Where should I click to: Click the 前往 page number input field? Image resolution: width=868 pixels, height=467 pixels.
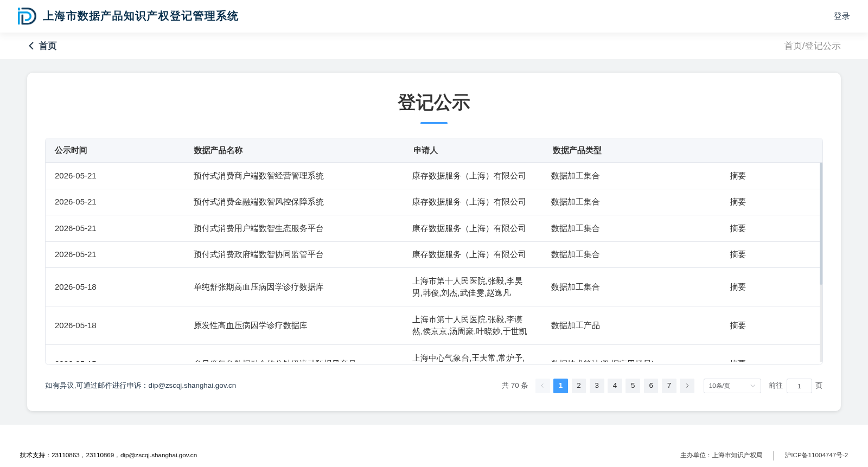(799, 386)
